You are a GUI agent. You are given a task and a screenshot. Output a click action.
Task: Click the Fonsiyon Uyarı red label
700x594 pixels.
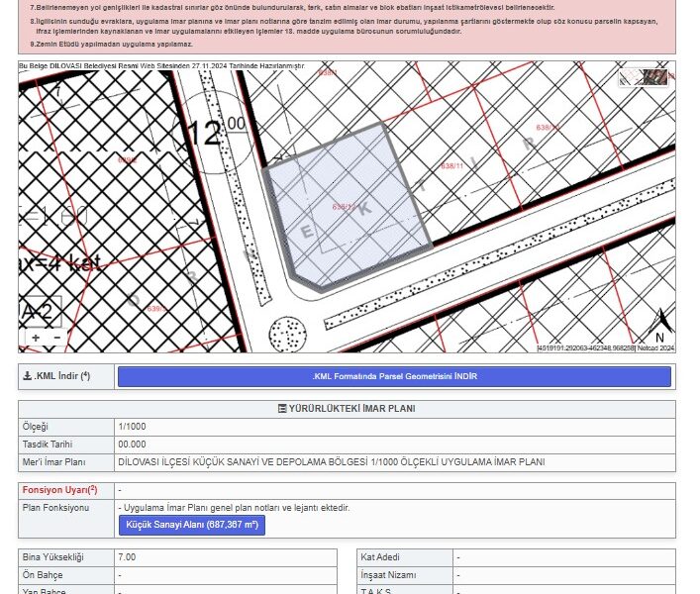59,490
